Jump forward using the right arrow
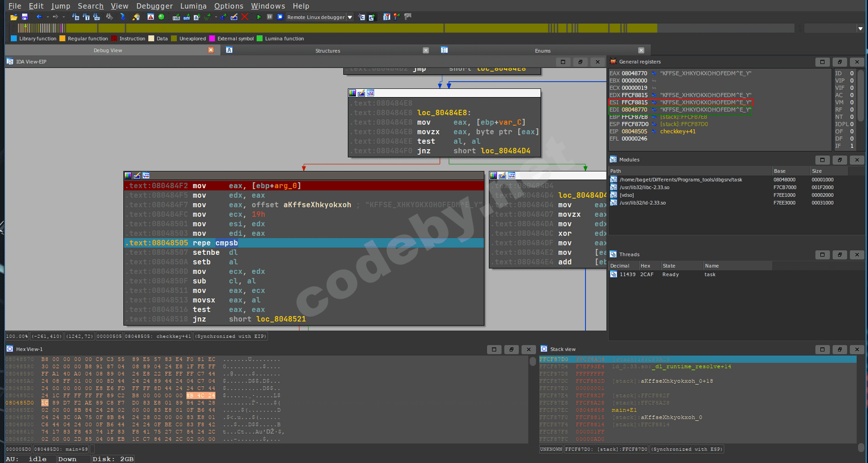Viewport: 868px width, 463px height. click(x=55, y=17)
